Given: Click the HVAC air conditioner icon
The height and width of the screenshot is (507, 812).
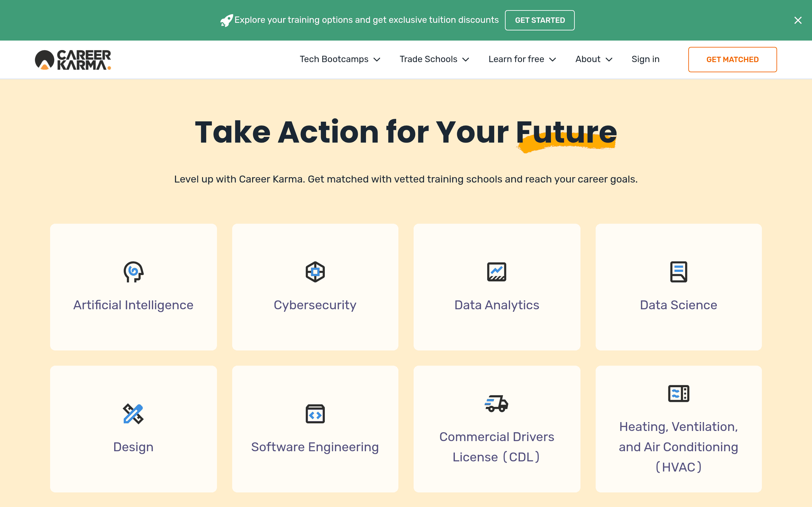Looking at the screenshot, I should (678, 393).
